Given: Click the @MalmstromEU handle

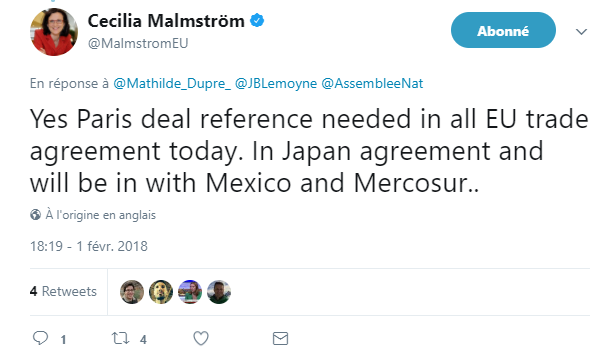Looking at the screenshot, I should 138,43.
